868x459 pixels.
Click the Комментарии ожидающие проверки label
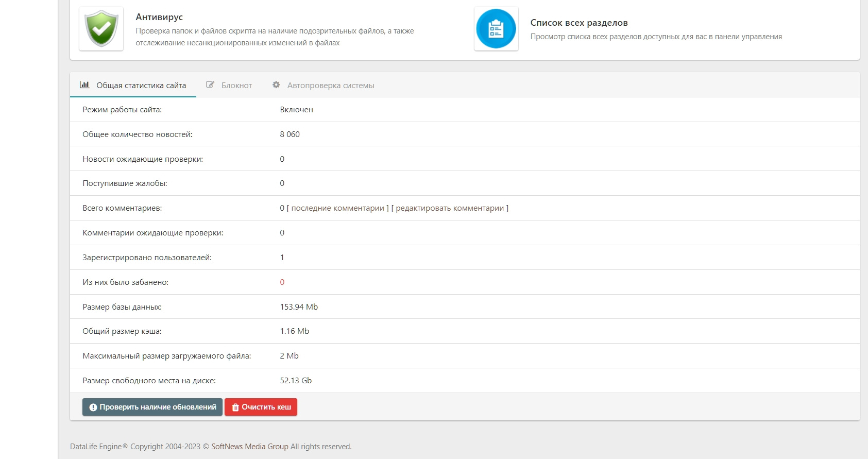(x=153, y=233)
